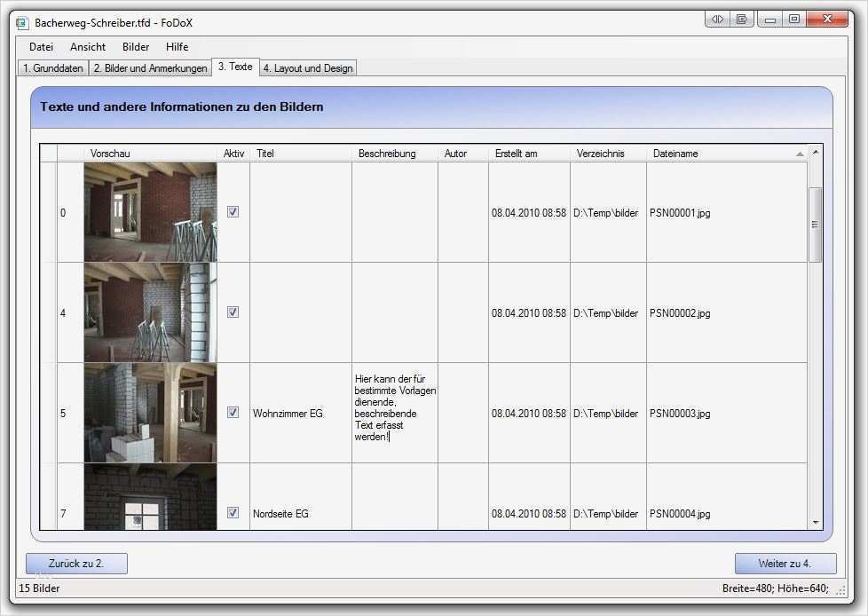Click the scrollbar up arrow
868x616 pixels.
(x=815, y=151)
